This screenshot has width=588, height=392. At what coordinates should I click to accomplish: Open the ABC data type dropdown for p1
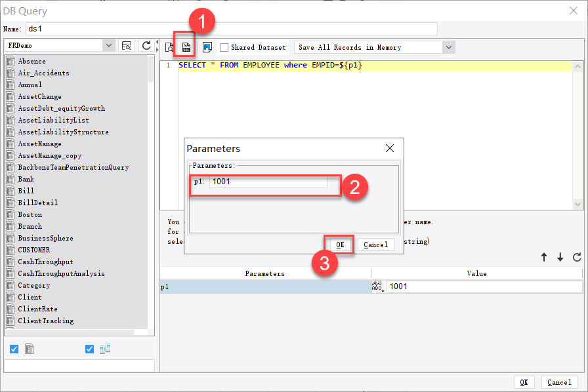(377, 286)
